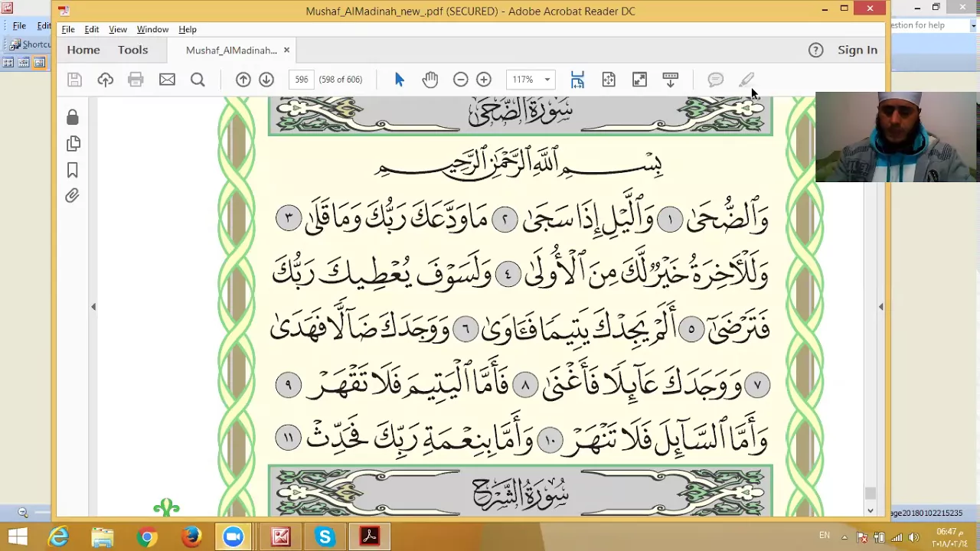Close the Mushaf_AlMadinah document tab
The width and height of the screenshot is (980, 551).
tap(286, 51)
